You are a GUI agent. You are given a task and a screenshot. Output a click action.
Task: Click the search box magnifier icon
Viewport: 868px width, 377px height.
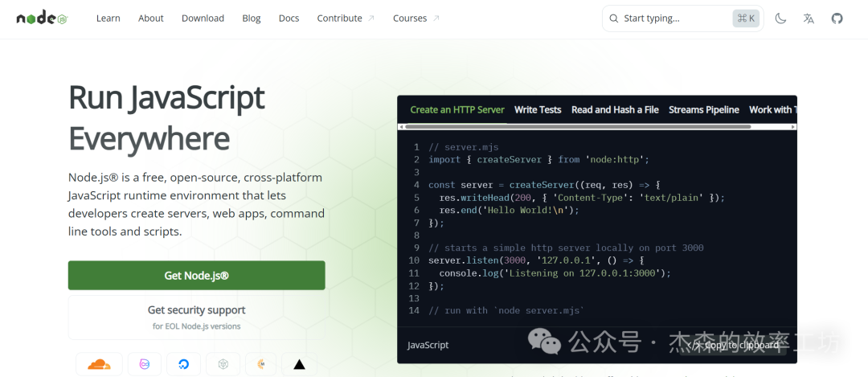(x=614, y=18)
